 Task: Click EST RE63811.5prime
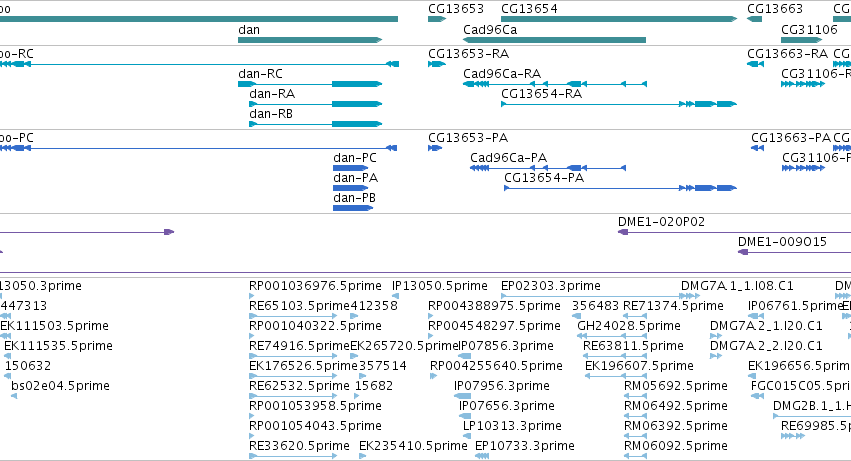633,346
